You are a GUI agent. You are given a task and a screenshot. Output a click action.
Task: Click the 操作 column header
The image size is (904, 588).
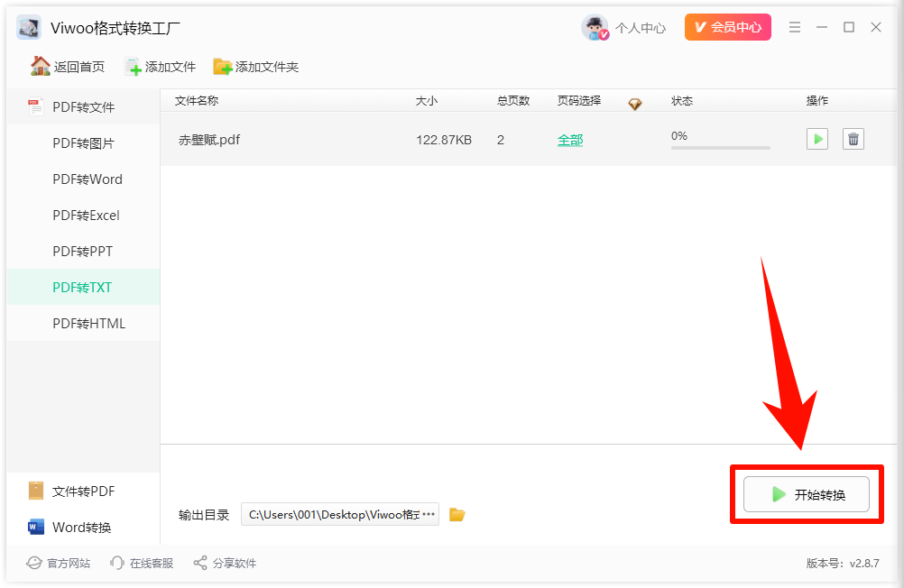pyautogui.click(x=817, y=101)
